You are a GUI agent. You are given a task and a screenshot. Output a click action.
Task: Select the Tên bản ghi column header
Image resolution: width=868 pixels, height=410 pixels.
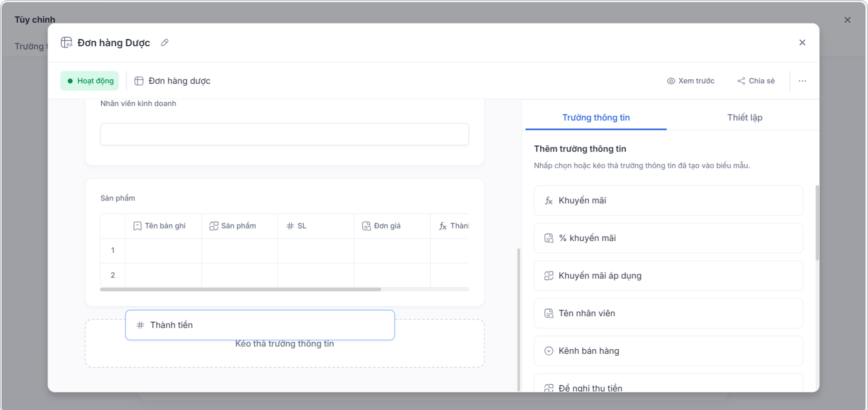coord(163,226)
